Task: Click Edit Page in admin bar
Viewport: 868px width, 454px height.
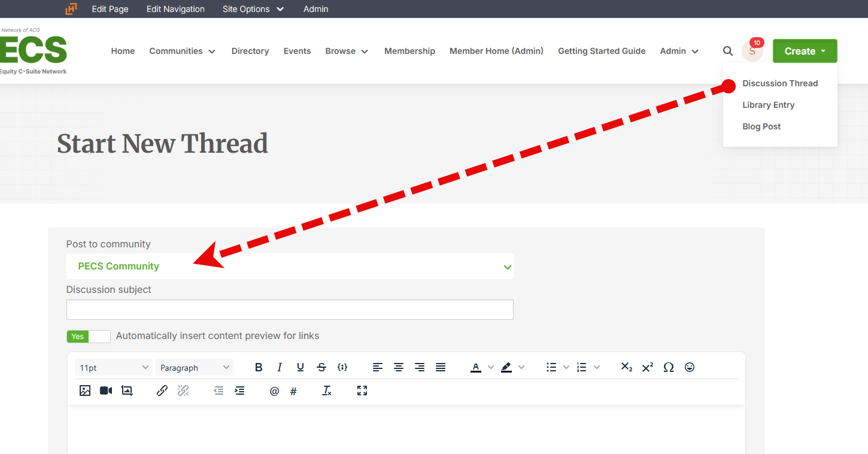Action: 110,9
